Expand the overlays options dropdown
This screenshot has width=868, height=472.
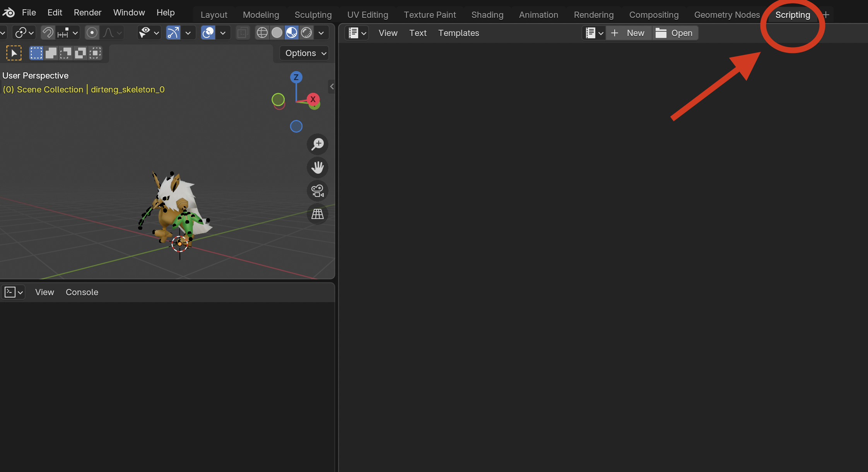[223, 33]
